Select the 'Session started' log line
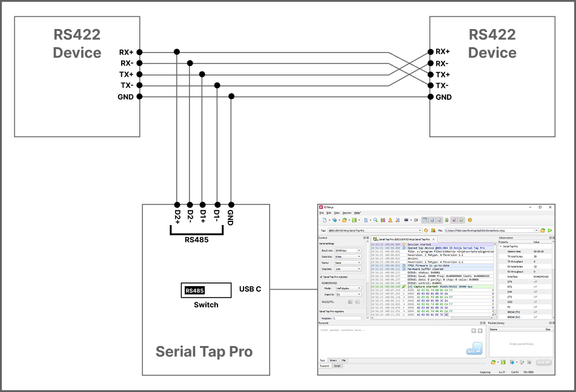576x392 pixels. [432, 244]
